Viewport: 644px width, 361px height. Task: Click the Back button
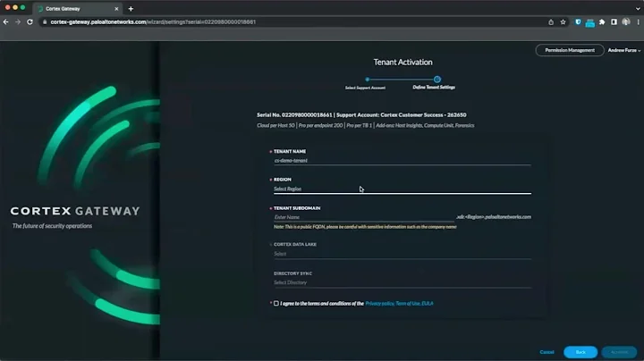[x=580, y=352]
